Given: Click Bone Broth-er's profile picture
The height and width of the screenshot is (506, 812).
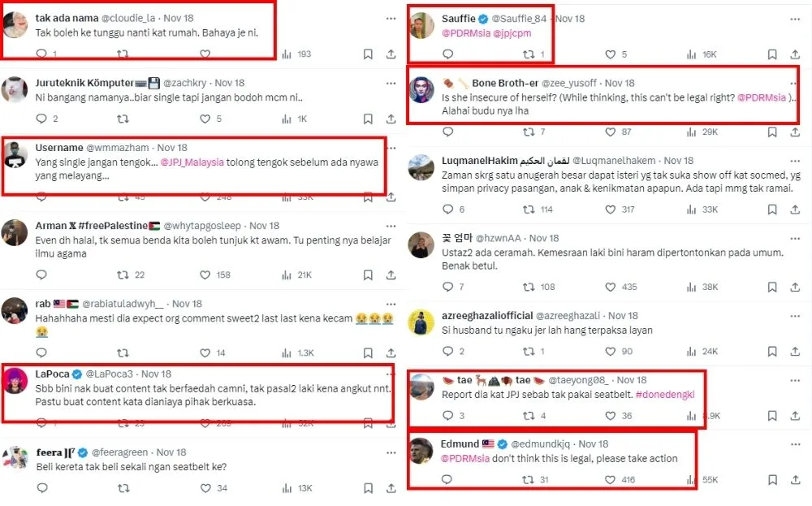Looking at the screenshot, I should coord(421,90).
